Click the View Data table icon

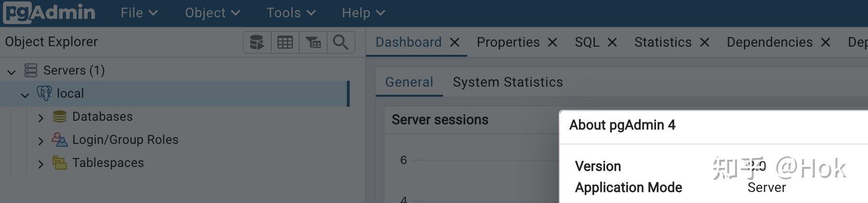click(285, 42)
